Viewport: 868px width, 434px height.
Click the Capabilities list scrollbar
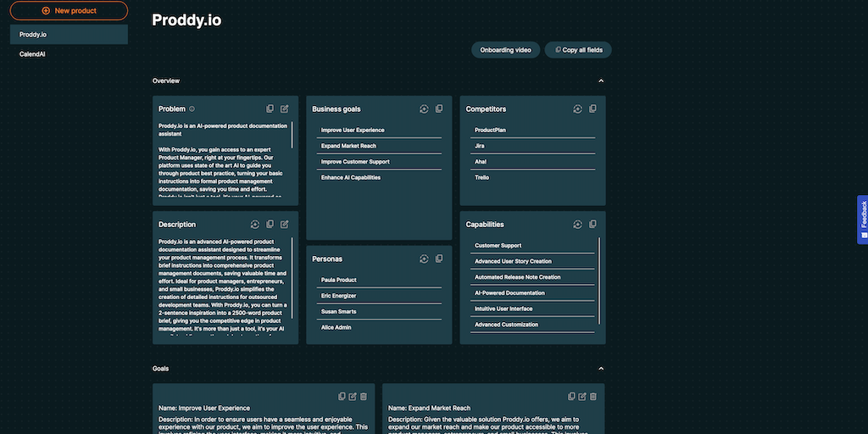[x=599, y=280]
